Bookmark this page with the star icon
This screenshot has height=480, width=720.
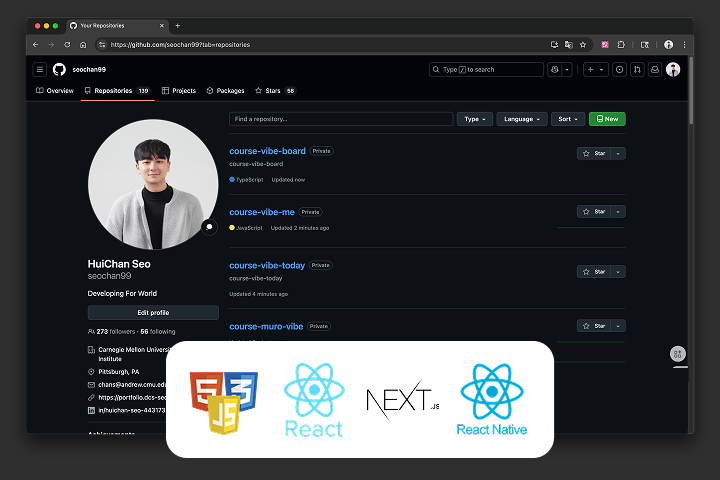pos(583,45)
